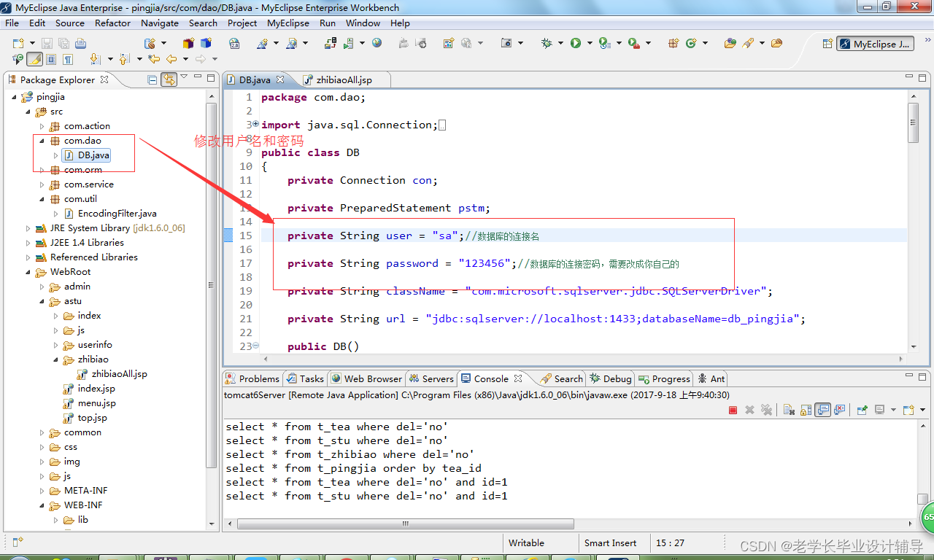
Task: Open the Run button dropdown arrow
Action: coord(588,43)
